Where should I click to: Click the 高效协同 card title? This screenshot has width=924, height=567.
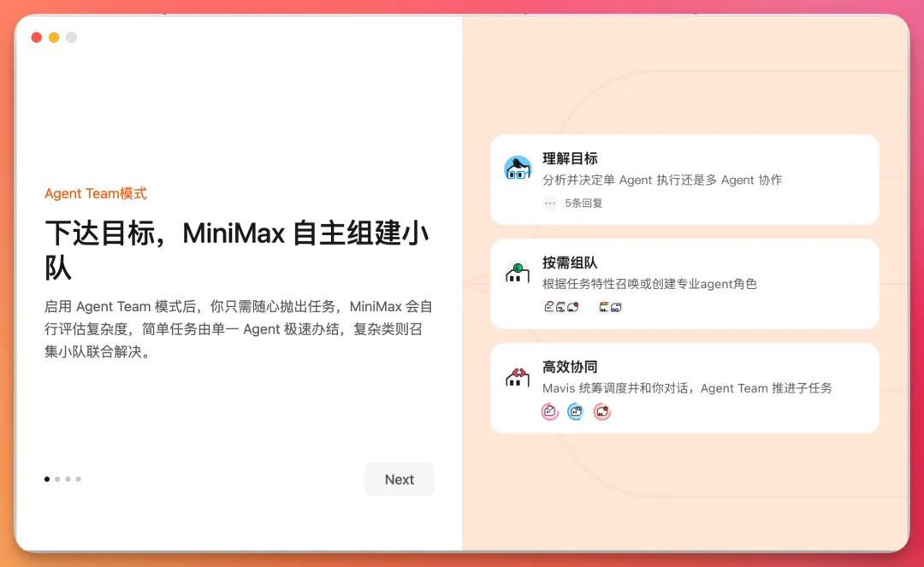[570, 367]
